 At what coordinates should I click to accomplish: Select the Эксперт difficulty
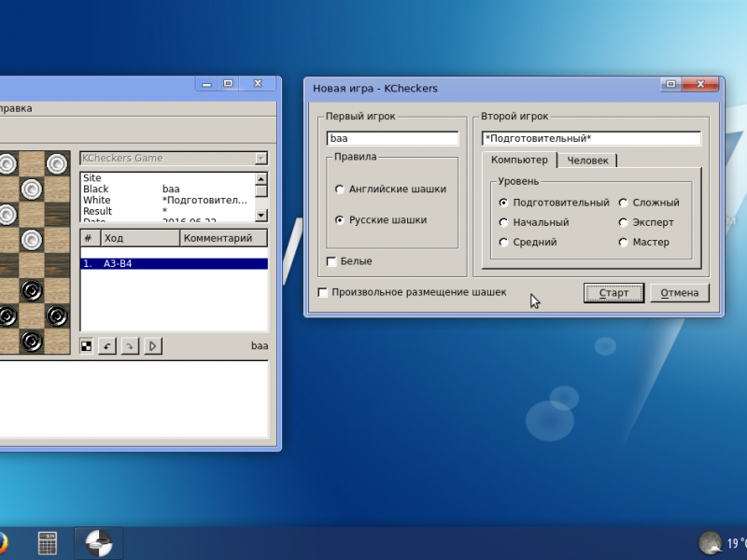coord(646,222)
